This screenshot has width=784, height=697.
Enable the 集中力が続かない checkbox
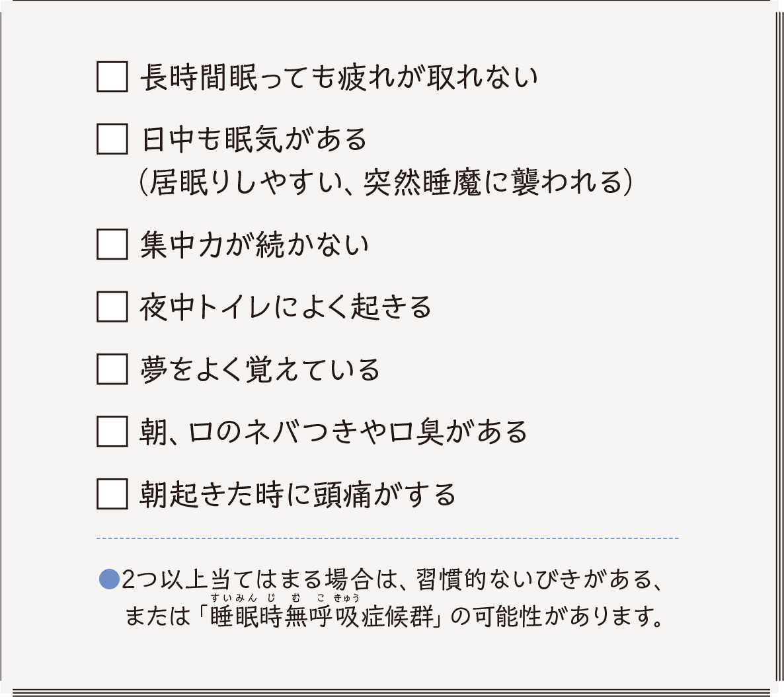[x=112, y=244]
